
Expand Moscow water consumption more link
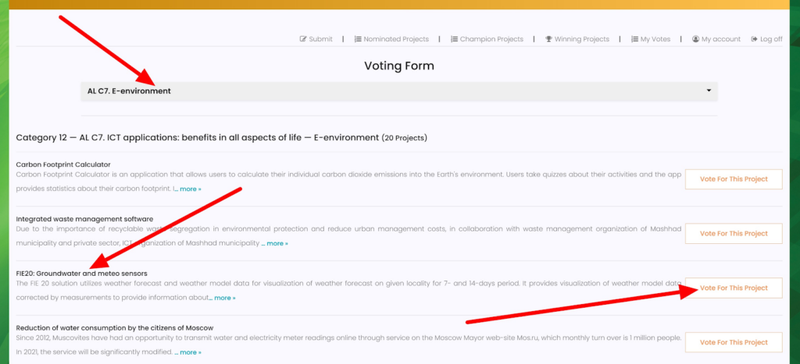[x=188, y=352]
